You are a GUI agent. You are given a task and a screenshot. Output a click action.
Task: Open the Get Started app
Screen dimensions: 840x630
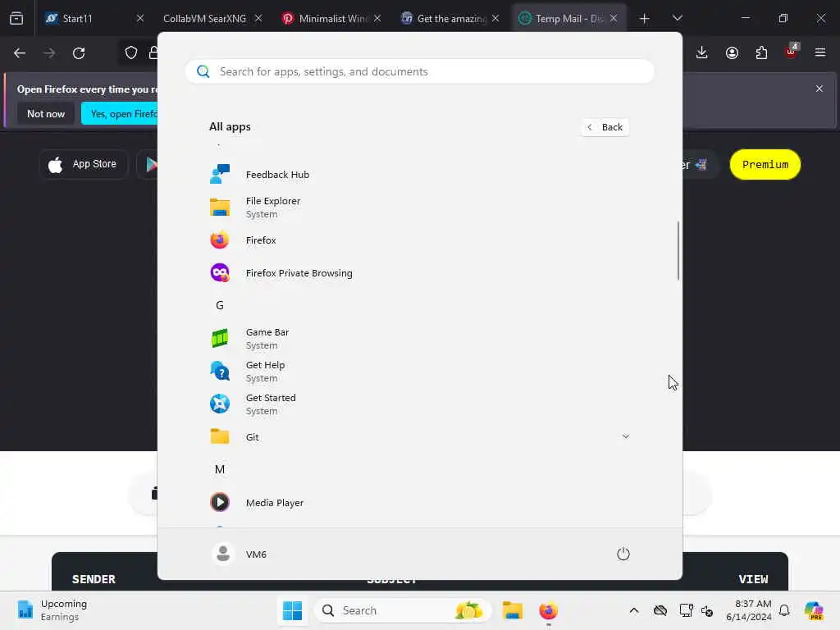tap(419, 404)
